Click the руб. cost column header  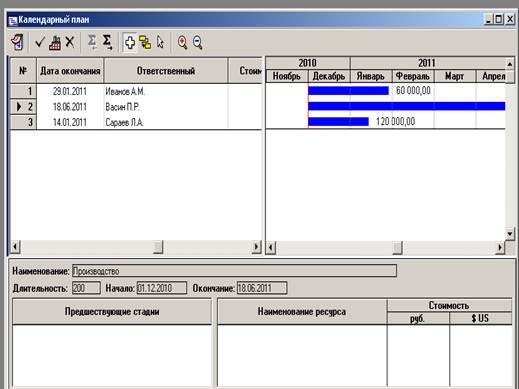click(418, 319)
